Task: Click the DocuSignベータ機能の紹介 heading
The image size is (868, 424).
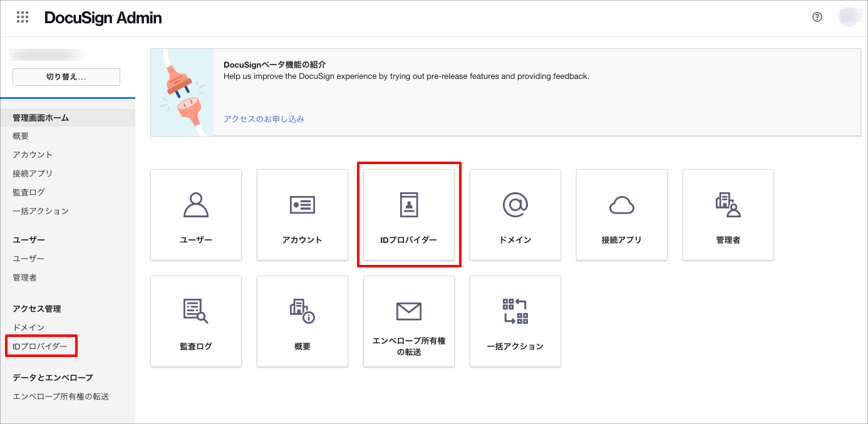Action: pyautogui.click(x=275, y=65)
